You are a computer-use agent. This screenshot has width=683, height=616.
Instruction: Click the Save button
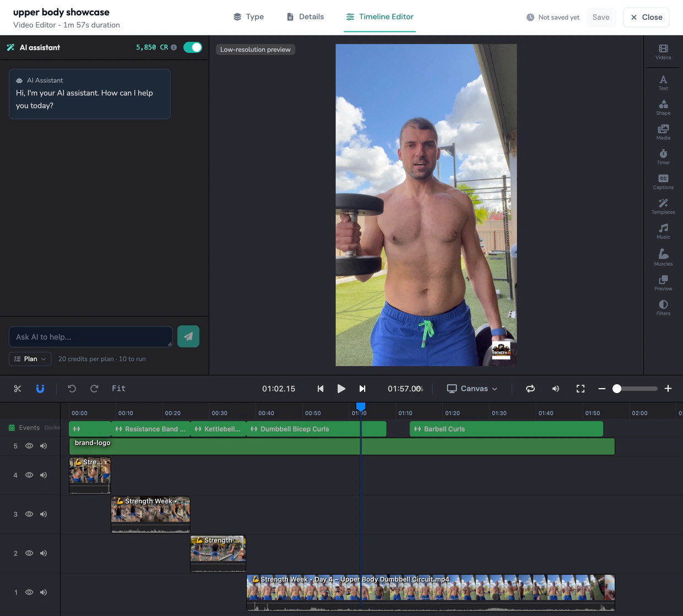pyautogui.click(x=601, y=17)
